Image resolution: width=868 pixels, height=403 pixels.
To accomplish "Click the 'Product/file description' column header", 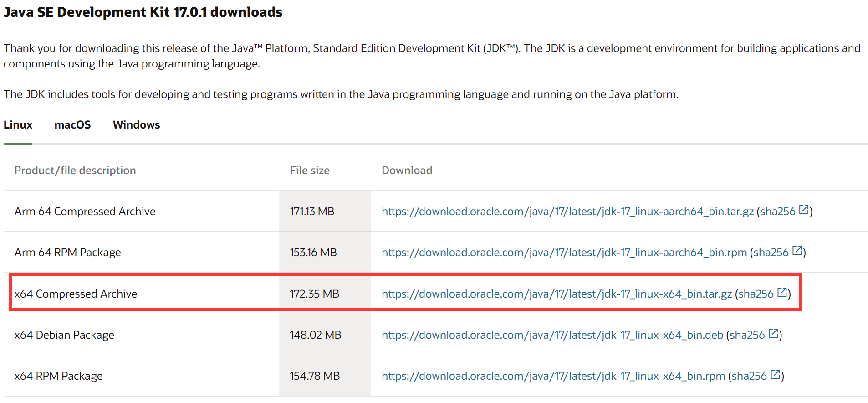I will click(x=75, y=170).
